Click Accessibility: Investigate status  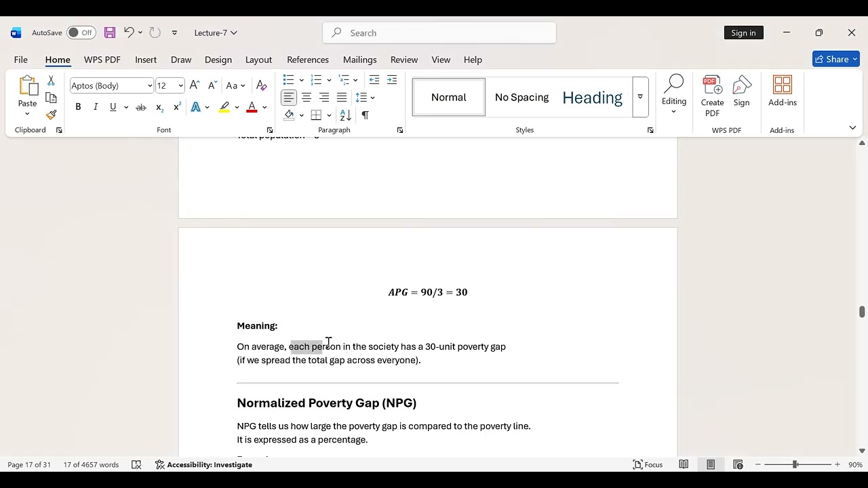(x=204, y=465)
